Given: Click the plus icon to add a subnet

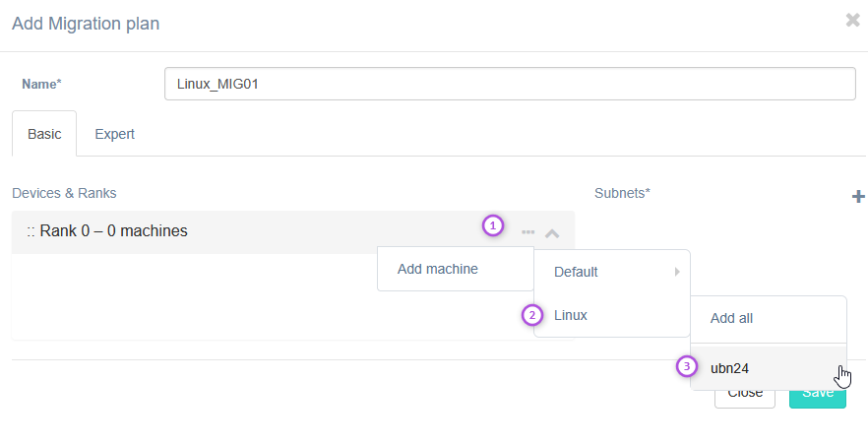Looking at the screenshot, I should point(857,197).
